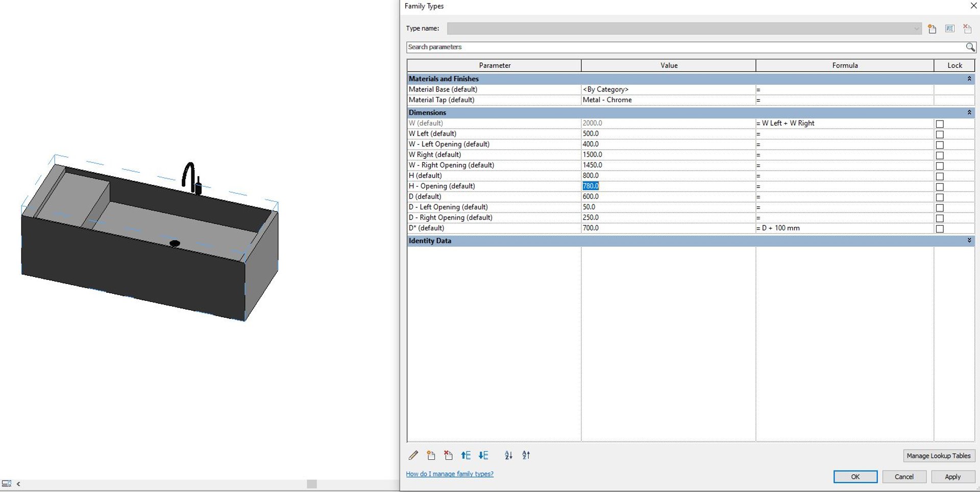Click the New Type icon beside Type name
This screenshot has width=980, height=492.
[x=932, y=29]
